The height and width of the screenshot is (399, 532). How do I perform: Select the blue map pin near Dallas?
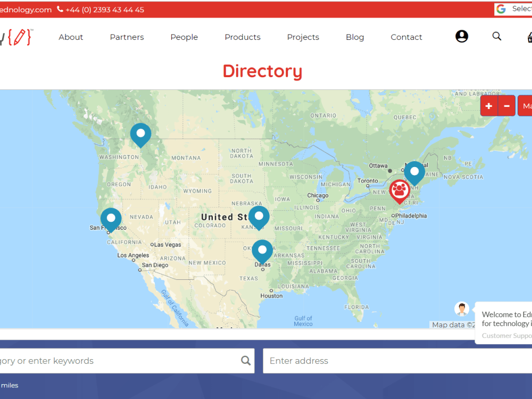[262, 250]
